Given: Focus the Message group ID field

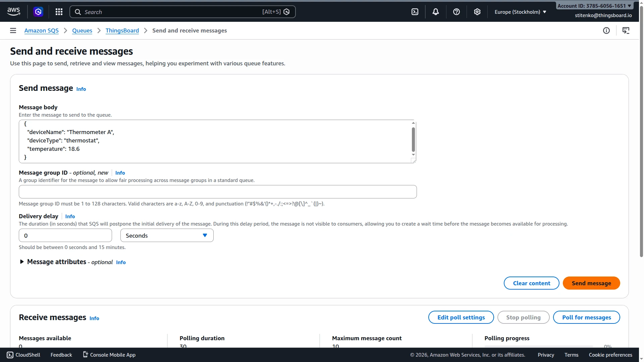Looking at the screenshot, I should click(x=218, y=192).
